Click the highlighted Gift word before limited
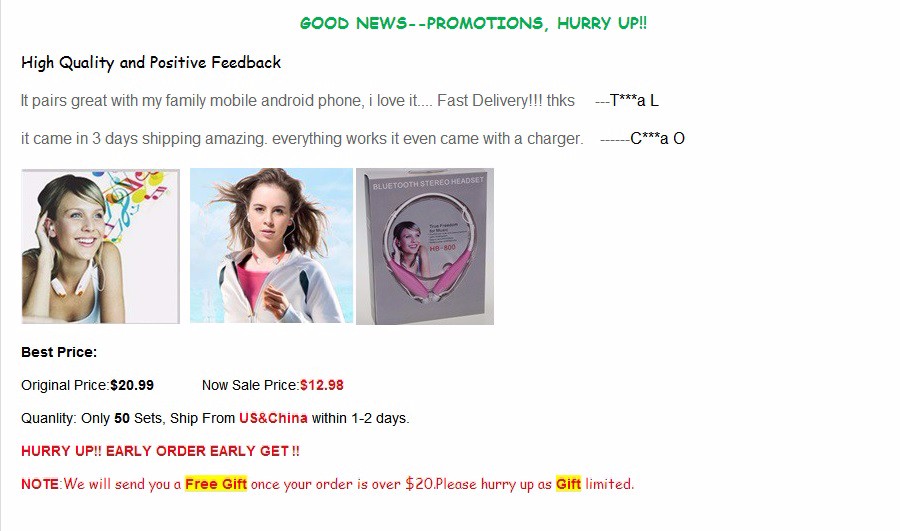The width and height of the screenshot is (900, 531). tap(568, 484)
